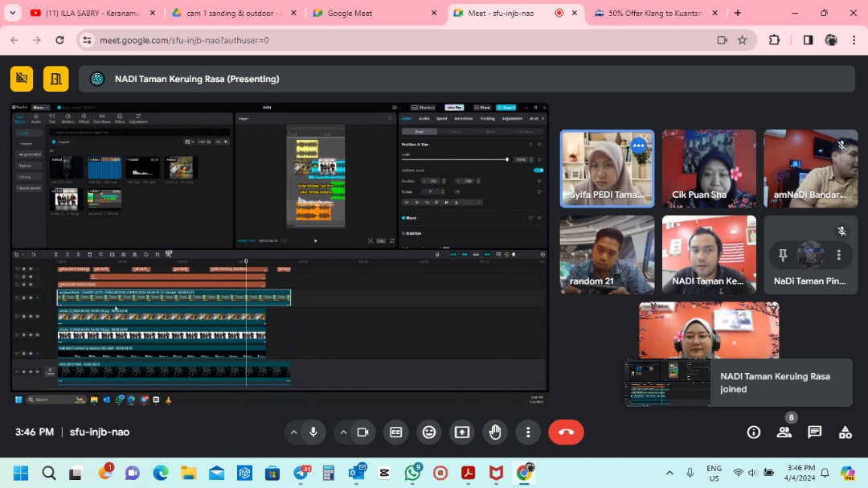
Task: Bookmark this page with the star icon
Action: coord(743,40)
